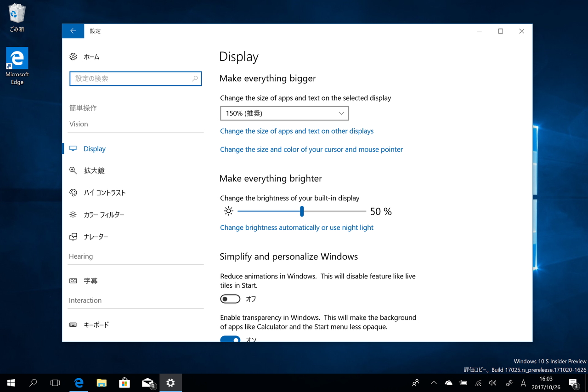
Task: Select カラー フィルター in the sidebar
Action: click(104, 215)
